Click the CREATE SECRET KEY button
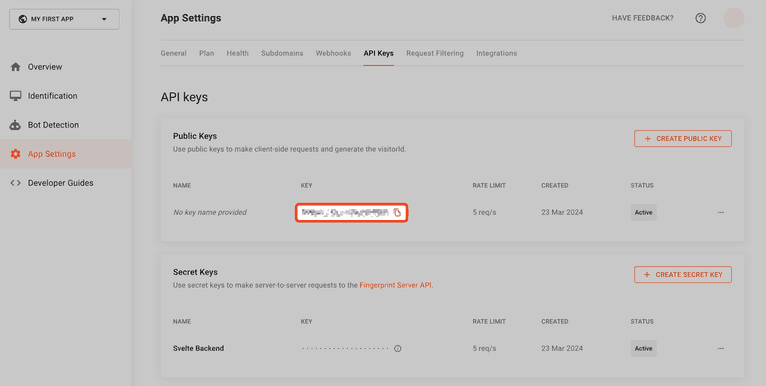The width and height of the screenshot is (766, 386). (683, 275)
